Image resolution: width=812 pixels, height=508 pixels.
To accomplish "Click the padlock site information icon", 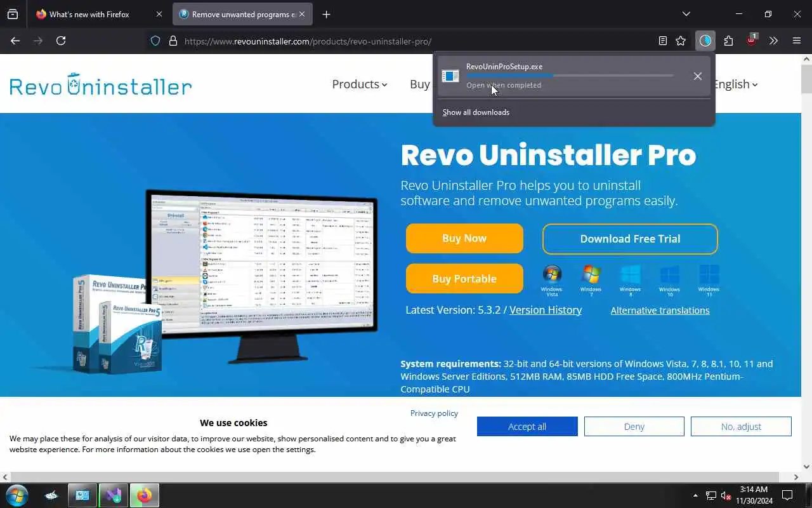I will (x=173, y=41).
